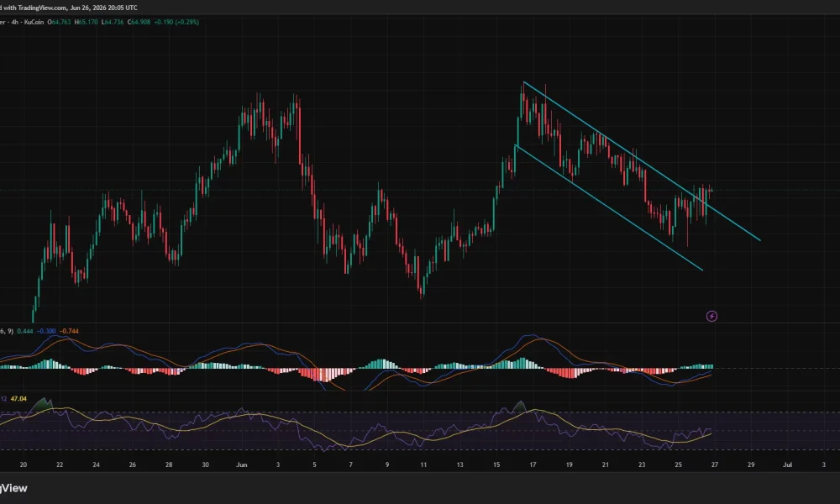
Task: Select the lower descending channel trendline
Action: [608, 207]
